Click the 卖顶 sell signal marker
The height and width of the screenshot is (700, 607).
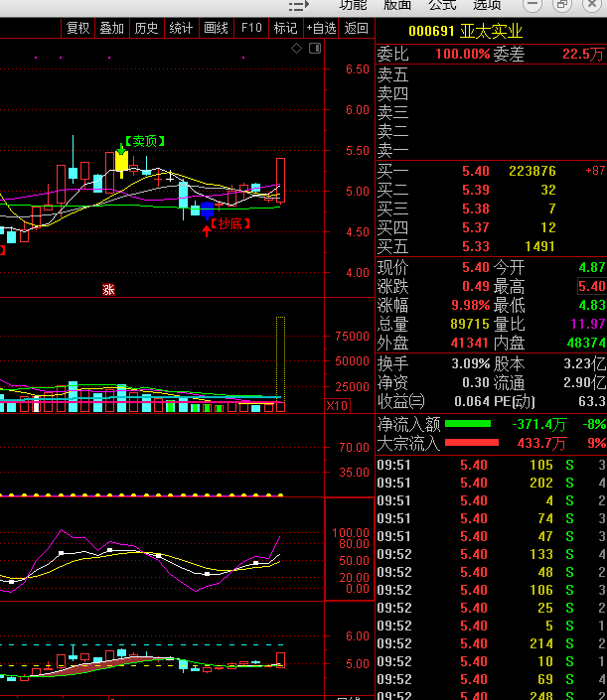145,142
